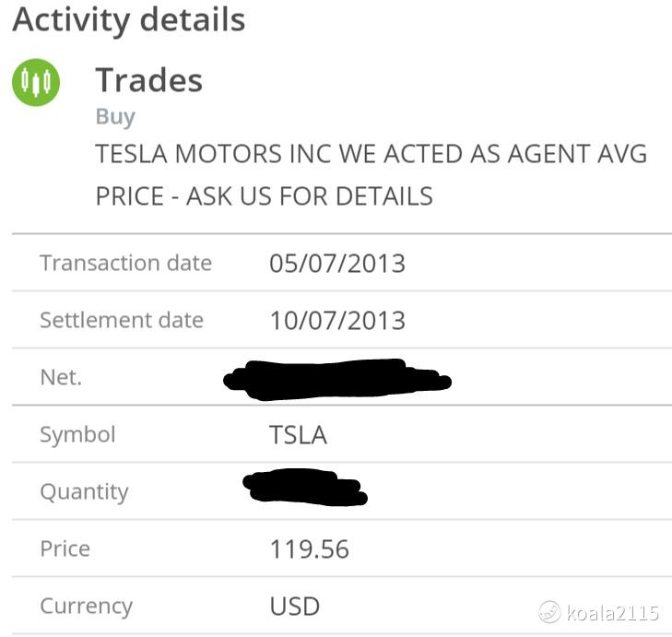Click the blacked-out Net amount value
Viewport: 672px width, 637px height.
(x=337, y=380)
